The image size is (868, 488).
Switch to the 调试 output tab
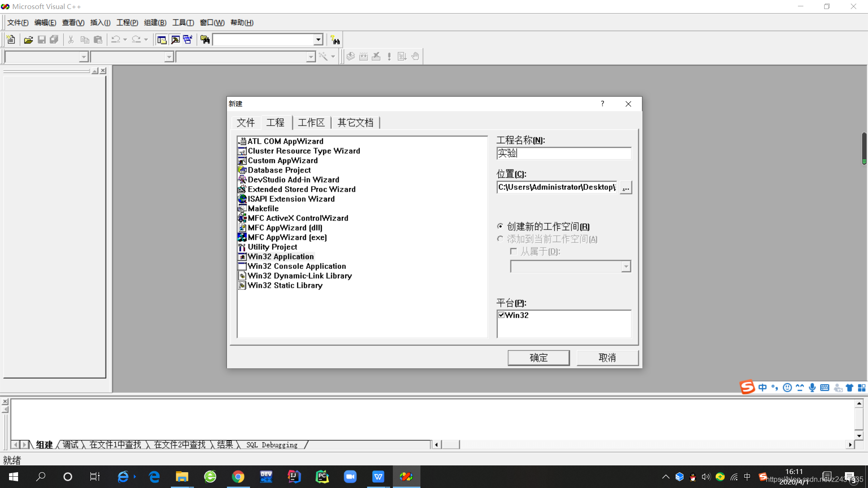point(70,445)
